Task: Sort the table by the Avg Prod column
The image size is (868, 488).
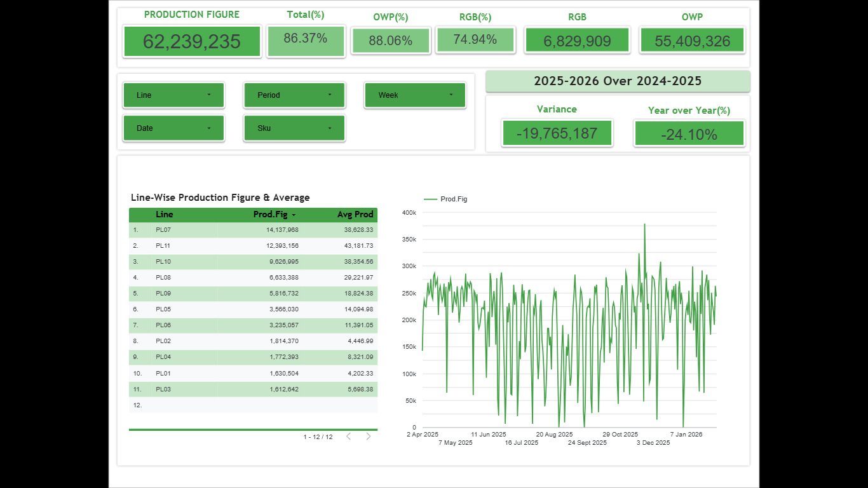Action: [355, 214]
